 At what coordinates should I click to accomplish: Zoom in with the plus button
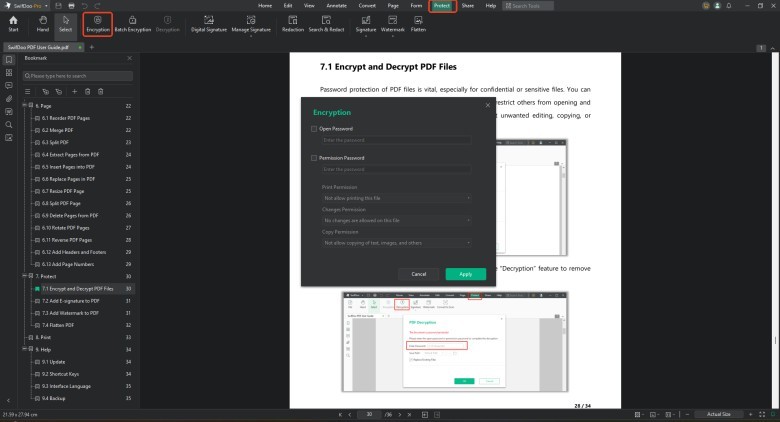tap(751, 414)
